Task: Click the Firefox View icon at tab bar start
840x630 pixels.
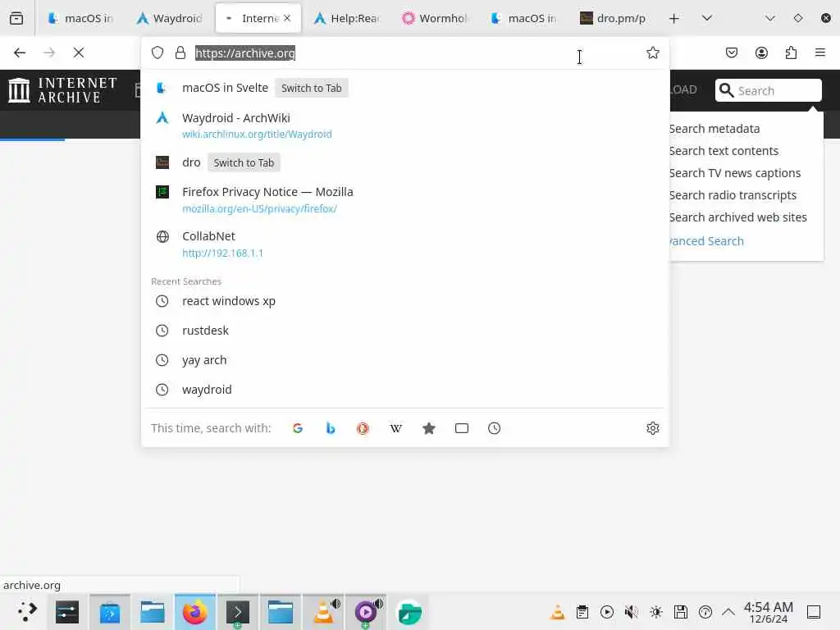Action: point(16,18)
